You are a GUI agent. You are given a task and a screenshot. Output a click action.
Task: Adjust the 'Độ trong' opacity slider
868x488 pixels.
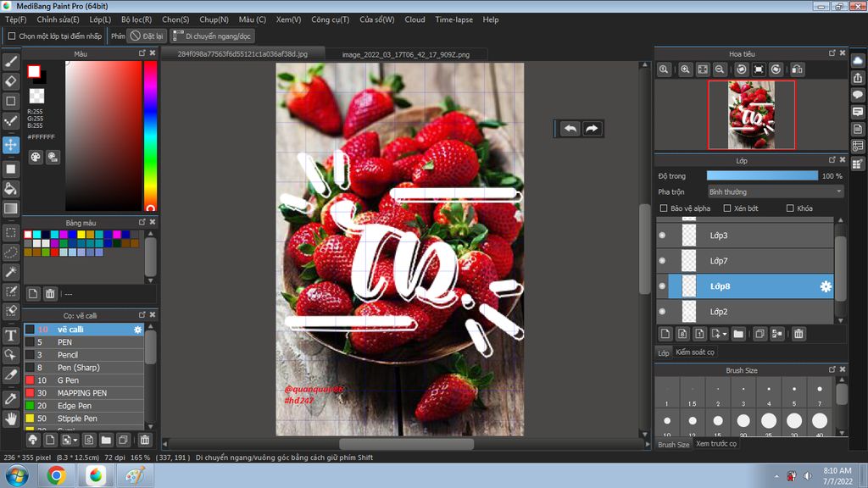[762, 175]
